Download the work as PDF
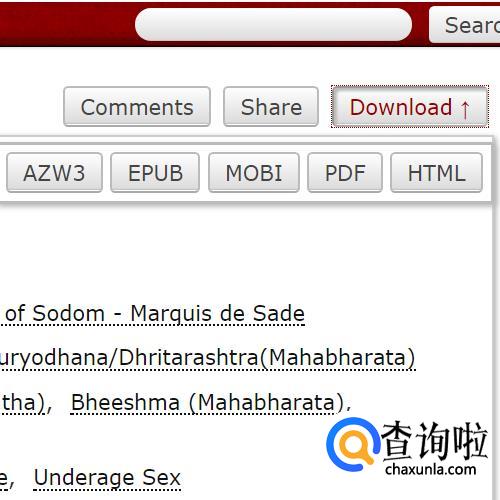500x500 pixels. point(345,173)
